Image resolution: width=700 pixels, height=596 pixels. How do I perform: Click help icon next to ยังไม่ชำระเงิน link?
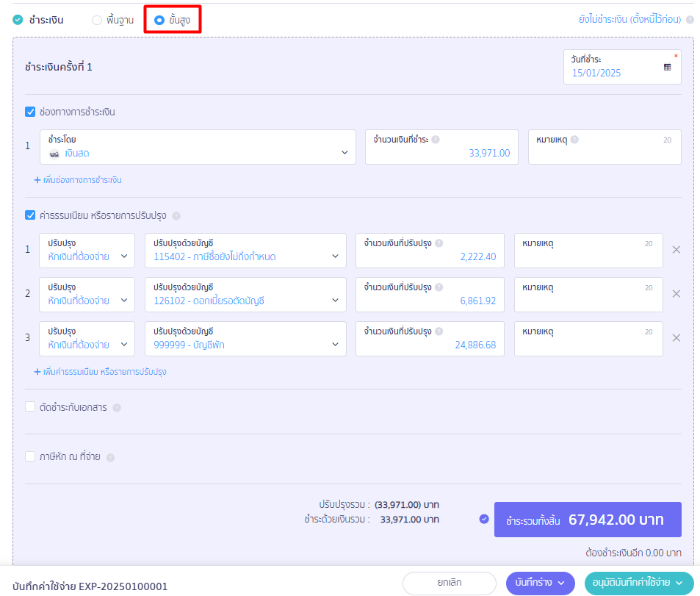point(690,20)
